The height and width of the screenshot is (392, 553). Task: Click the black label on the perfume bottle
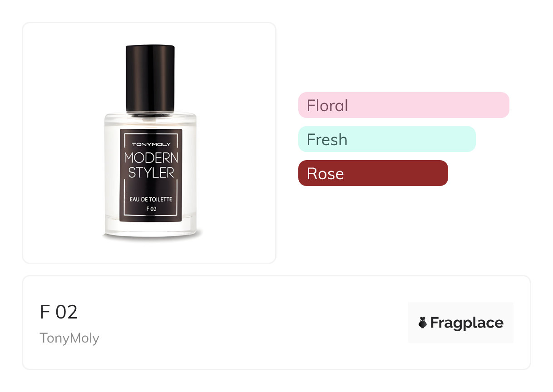(151, 187)
